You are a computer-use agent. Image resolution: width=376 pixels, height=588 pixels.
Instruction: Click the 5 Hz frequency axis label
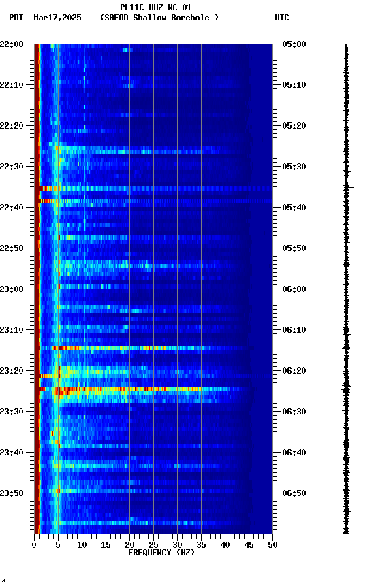[58, 545]
